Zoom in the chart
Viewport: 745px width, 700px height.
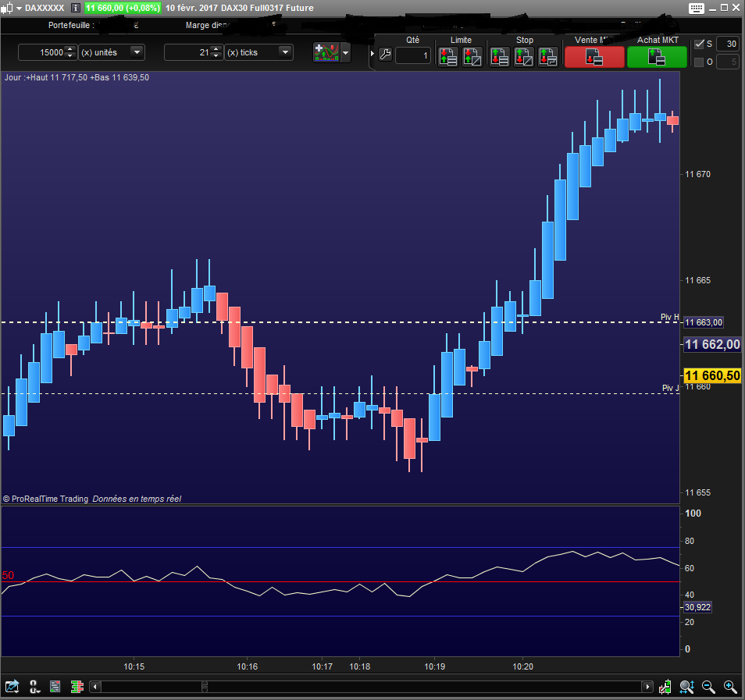pos(730,687)
